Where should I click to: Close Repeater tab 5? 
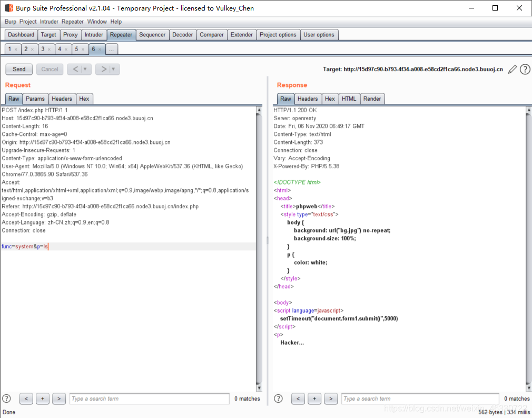[83, 50]
